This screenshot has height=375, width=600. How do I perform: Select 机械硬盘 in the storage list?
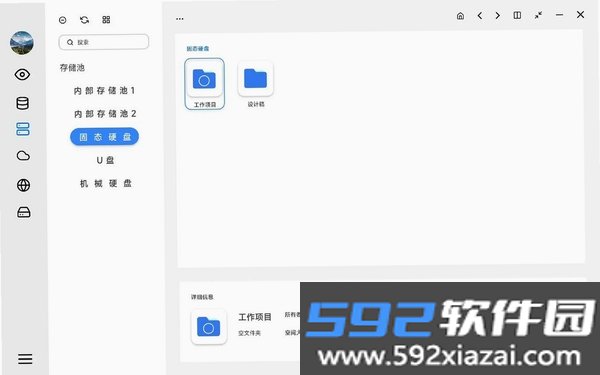click(105, 183)
